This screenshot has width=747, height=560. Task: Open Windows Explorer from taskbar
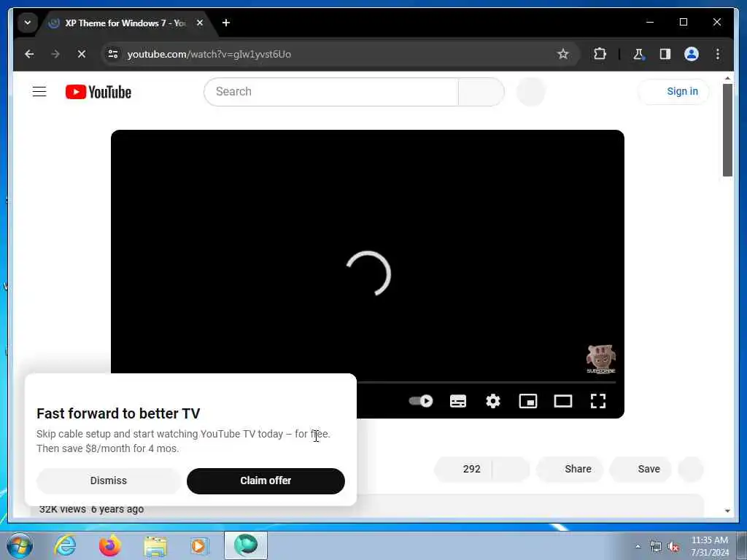coord(155,547)
